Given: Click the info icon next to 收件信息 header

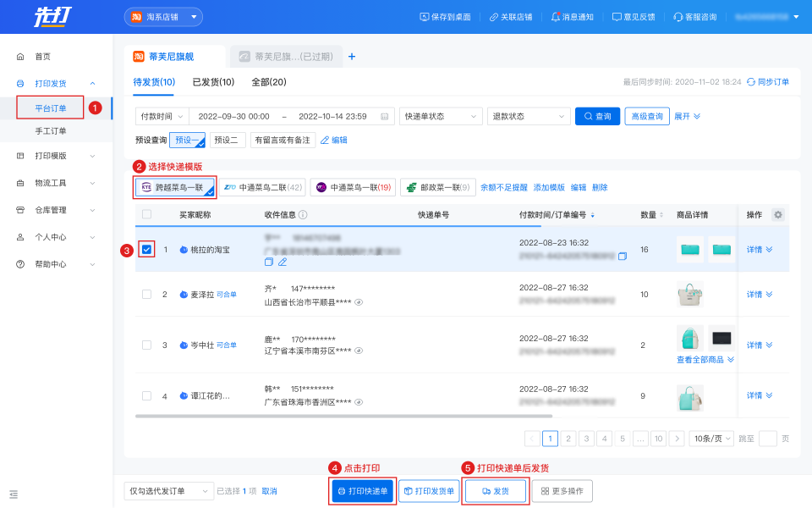Looking at the screenshot, I should 303,215.
